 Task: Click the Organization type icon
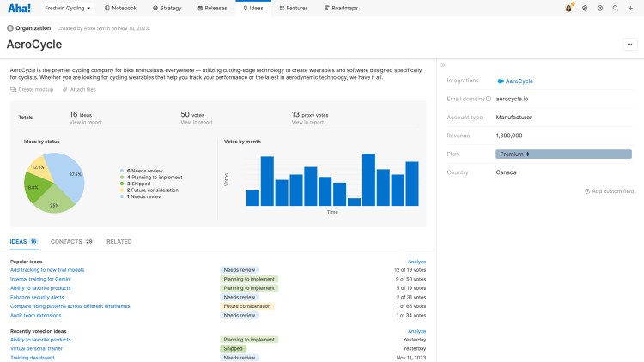pos(10,28)
